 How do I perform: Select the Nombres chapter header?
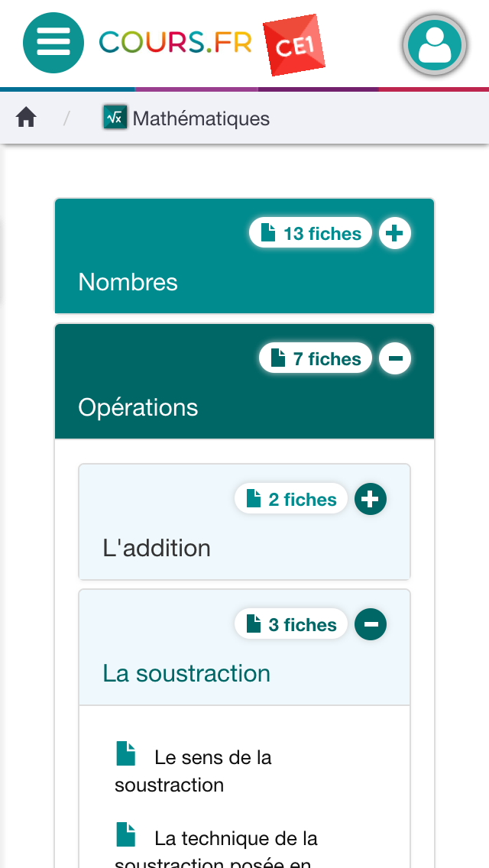pos(128,282)
